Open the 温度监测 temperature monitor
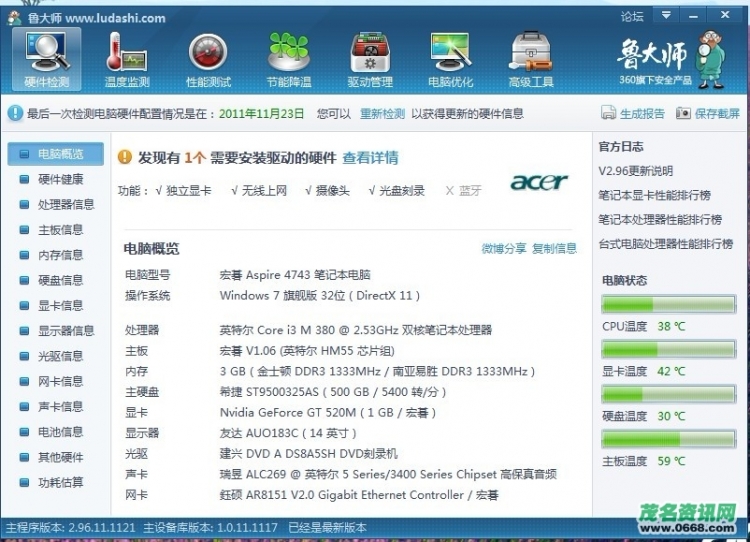The image size is (750, 542). [x=127, y=59]
